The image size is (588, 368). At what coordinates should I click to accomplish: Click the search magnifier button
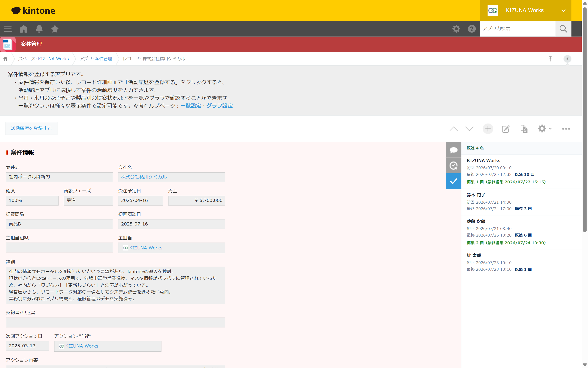pyautogui.click(x=563, y=29)
